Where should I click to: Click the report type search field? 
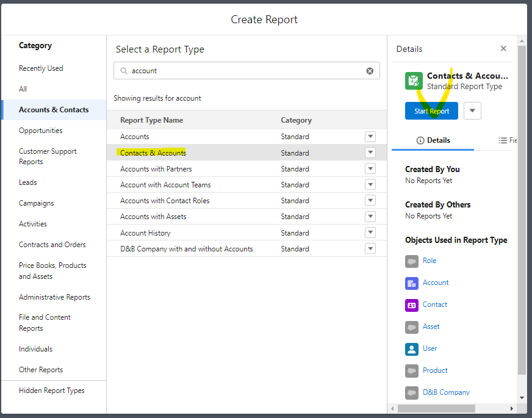[244, 71]
